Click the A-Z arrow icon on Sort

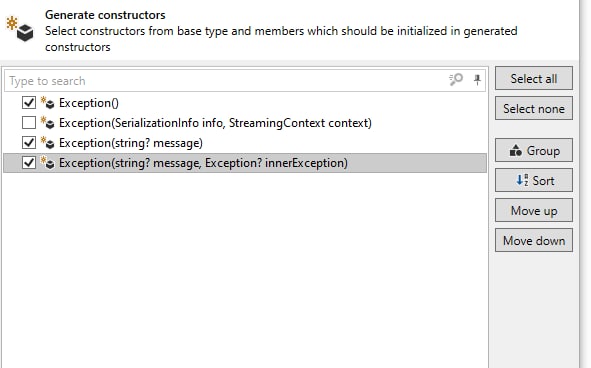(522, 180)
